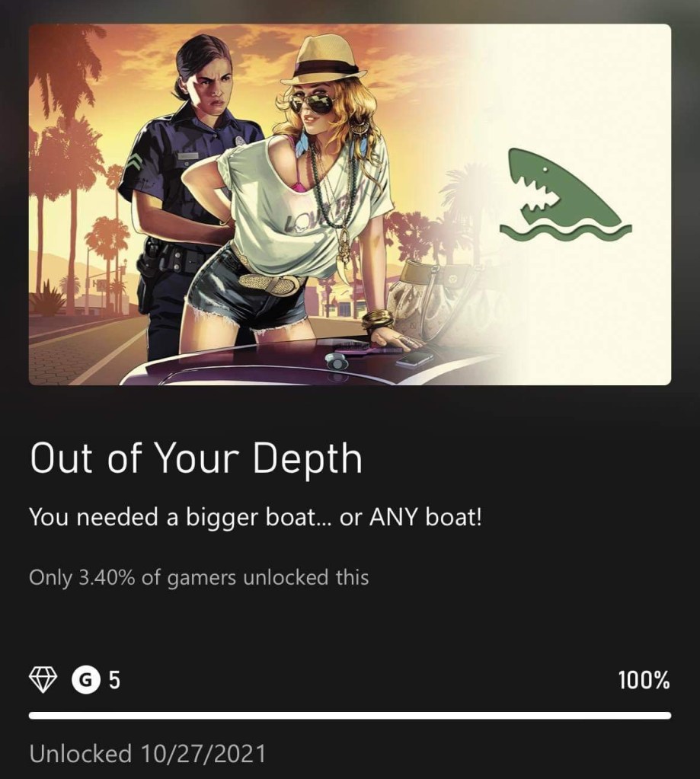The image size is (700, 779).
Task: Select the "Out of Your Depth" title
Action: click(x=196, y=458)
